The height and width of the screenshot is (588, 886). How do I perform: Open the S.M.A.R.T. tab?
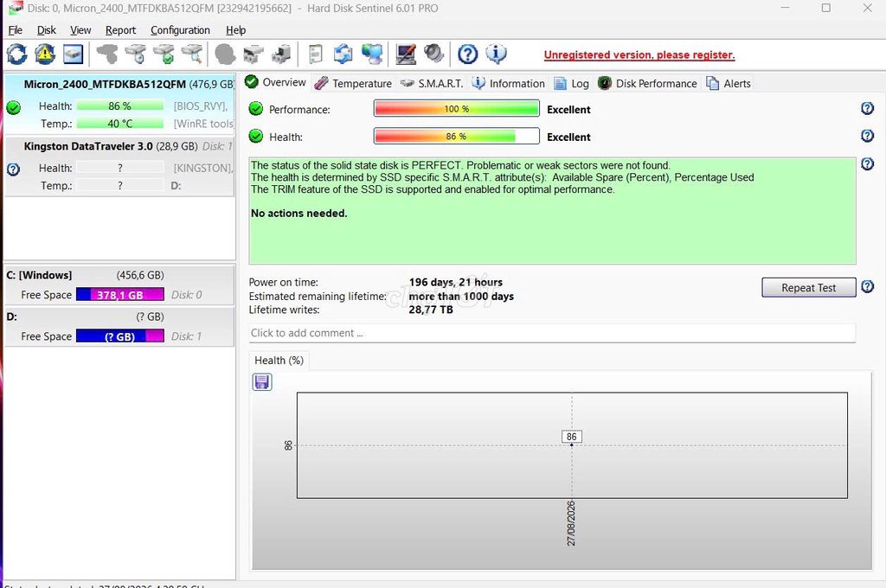click(x=432, y=83)
